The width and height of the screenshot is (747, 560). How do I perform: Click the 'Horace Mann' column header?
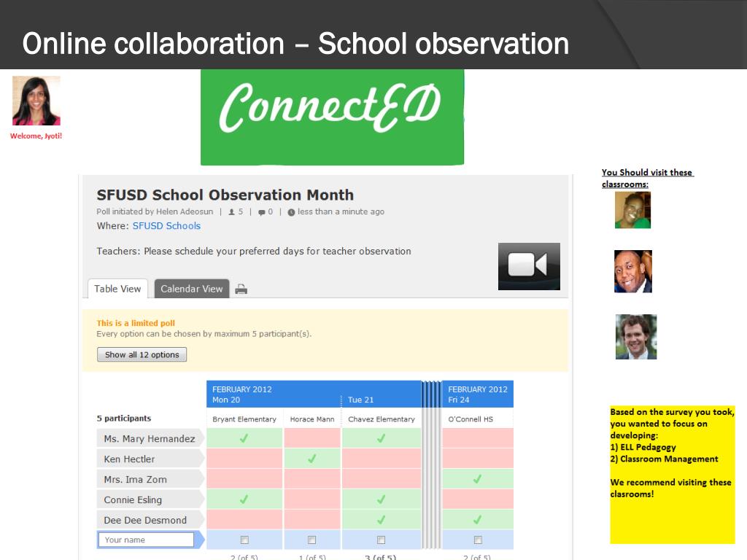(x=312, y=419)
